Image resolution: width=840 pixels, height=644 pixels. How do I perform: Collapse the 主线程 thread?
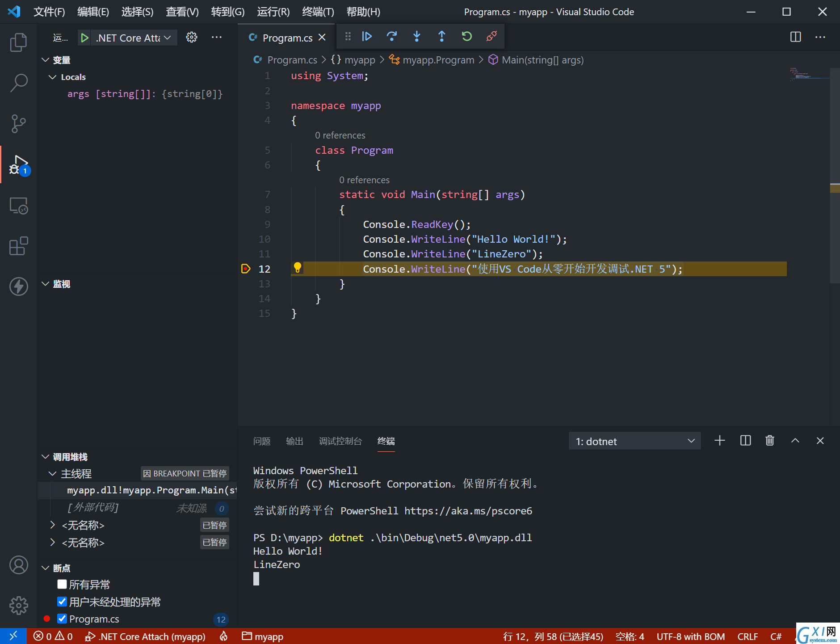[x=52, y=473]
